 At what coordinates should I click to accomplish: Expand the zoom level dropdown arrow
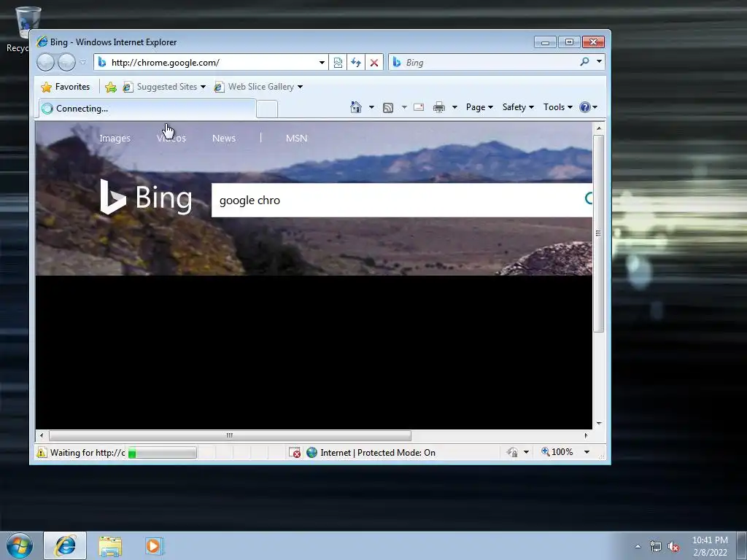587,452
